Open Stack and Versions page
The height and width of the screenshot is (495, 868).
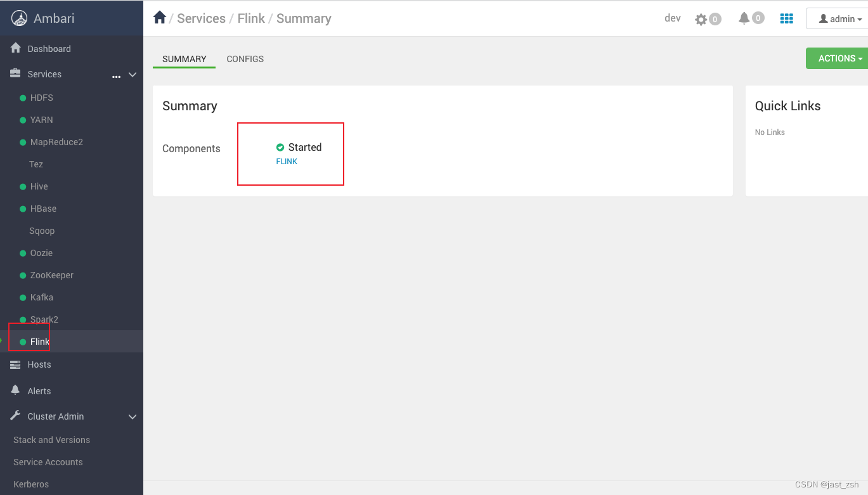pyautogui.click(x=51, y=440)
